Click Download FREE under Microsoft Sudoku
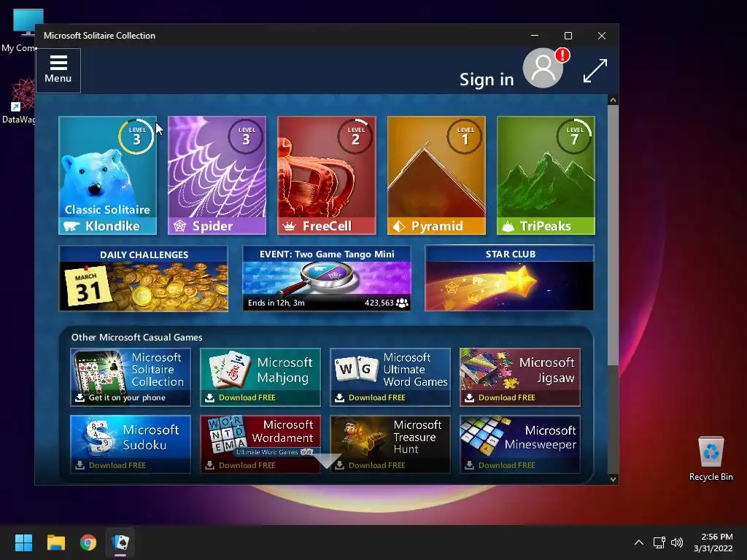The image size is (747, 560). pyautogui.click(x=117, y=465)
